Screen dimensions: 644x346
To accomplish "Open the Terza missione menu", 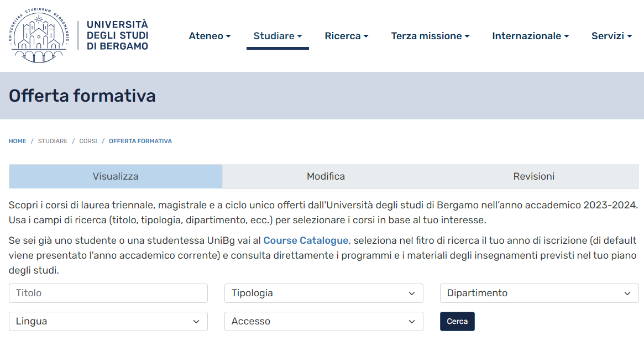I will (x=430, y=35).
